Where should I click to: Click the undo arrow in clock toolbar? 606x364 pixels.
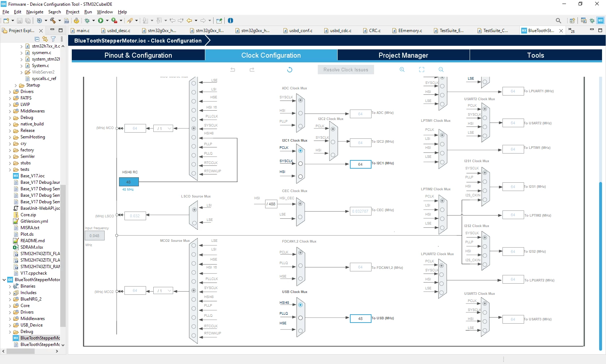click(233, 70)
